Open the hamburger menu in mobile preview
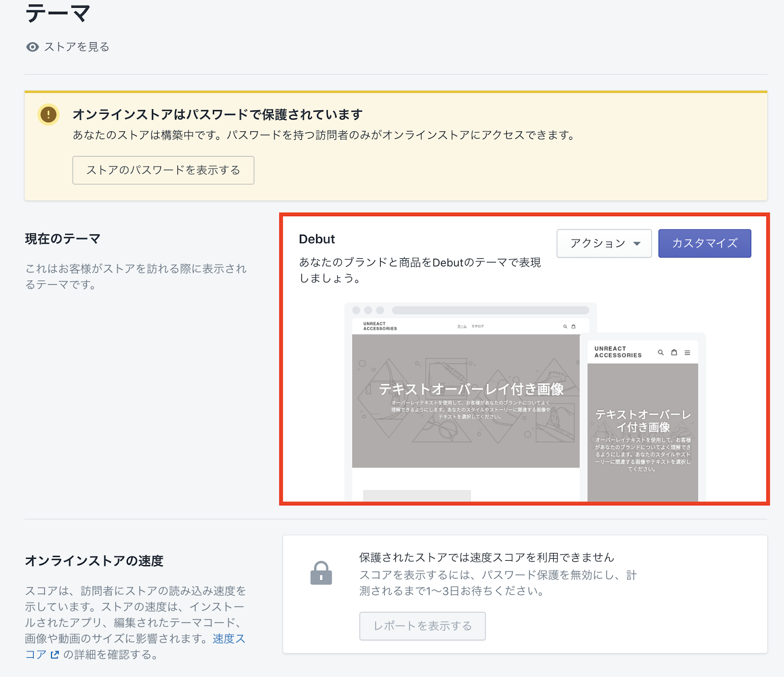 click(x=687, y=352)
